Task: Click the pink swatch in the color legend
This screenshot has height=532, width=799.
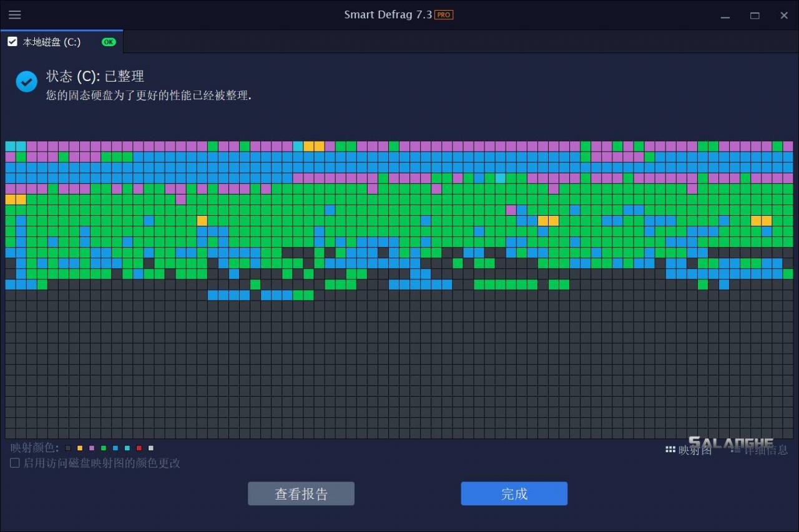Action: (91, 448)
